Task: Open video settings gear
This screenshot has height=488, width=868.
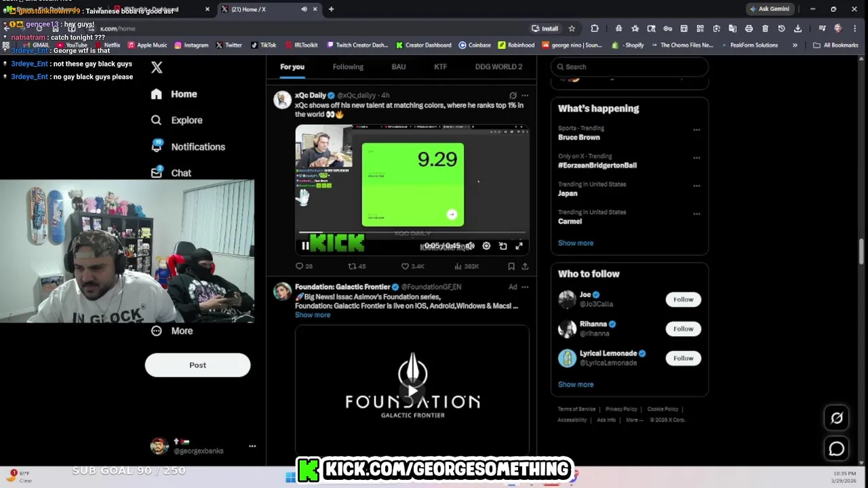Action: click(x=486, y=246)
